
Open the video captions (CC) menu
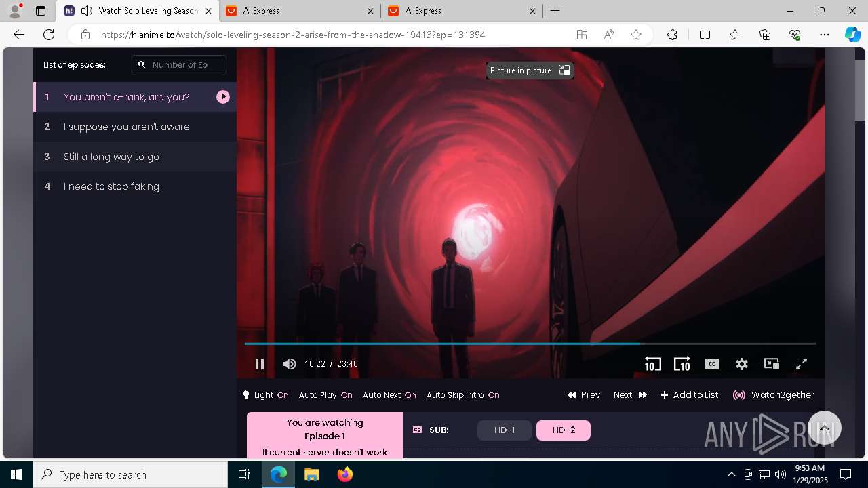pos(712,364)
